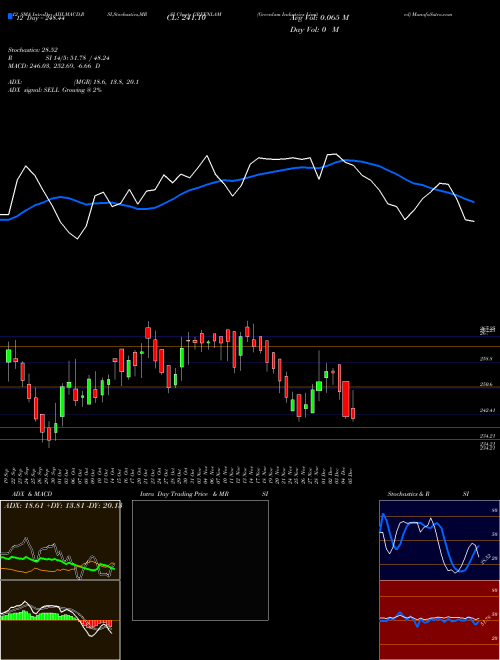Click the 'Day Vol: 0 M' text
Image resolution: width=500 pixels, height=660 pixels.
point(314,30)
